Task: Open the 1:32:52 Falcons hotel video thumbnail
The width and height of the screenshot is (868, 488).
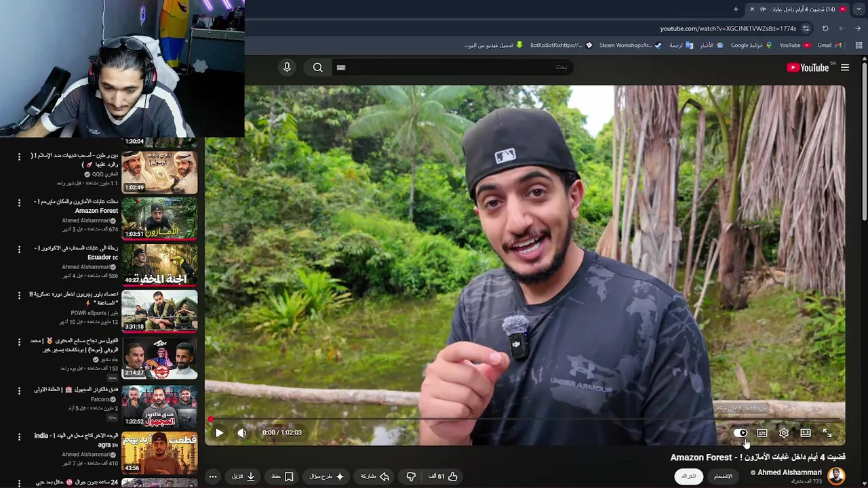Action: tap(159, 406)
